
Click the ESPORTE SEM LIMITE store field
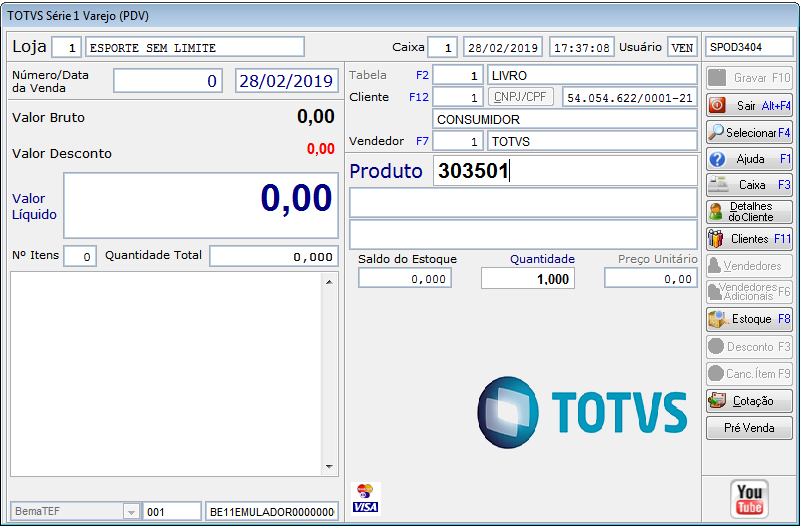tap(195, 47)
